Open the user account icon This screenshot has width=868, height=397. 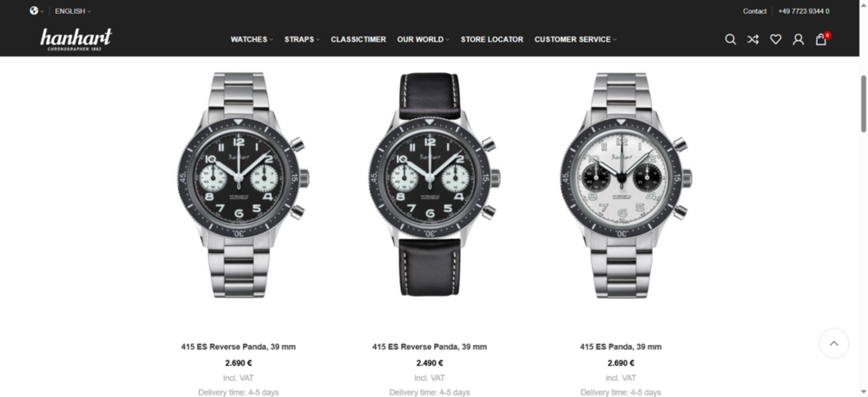798,39
